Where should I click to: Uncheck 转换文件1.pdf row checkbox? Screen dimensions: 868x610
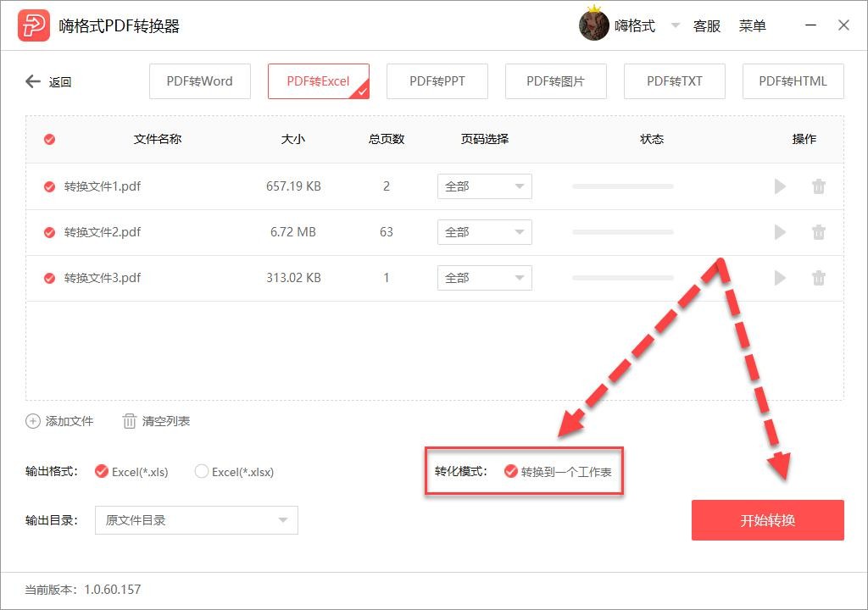coord(49,186)
